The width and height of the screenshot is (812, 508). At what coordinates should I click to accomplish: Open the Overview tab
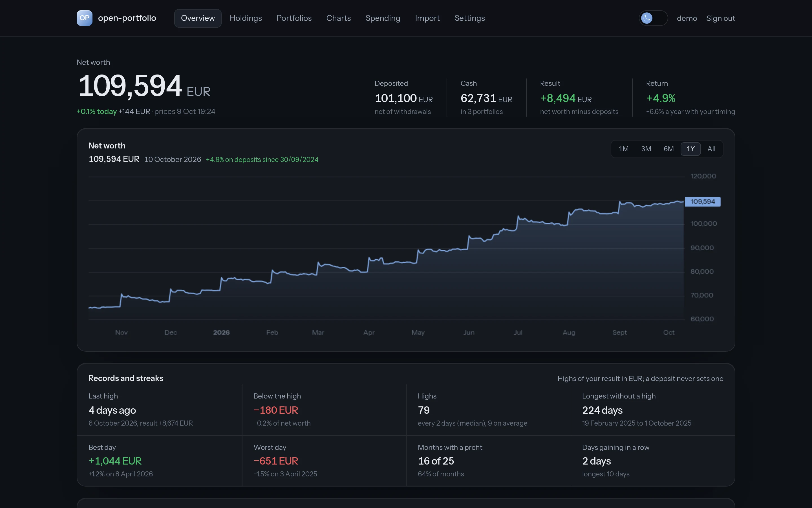pyautogui.click(x=198, y=18)
